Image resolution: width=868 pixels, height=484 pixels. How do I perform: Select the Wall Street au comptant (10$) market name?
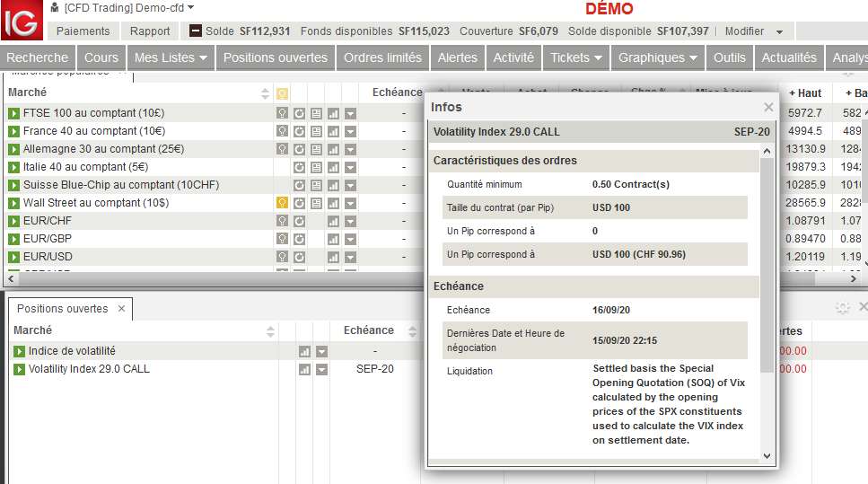pyautogui.click(x=96, y=203)
